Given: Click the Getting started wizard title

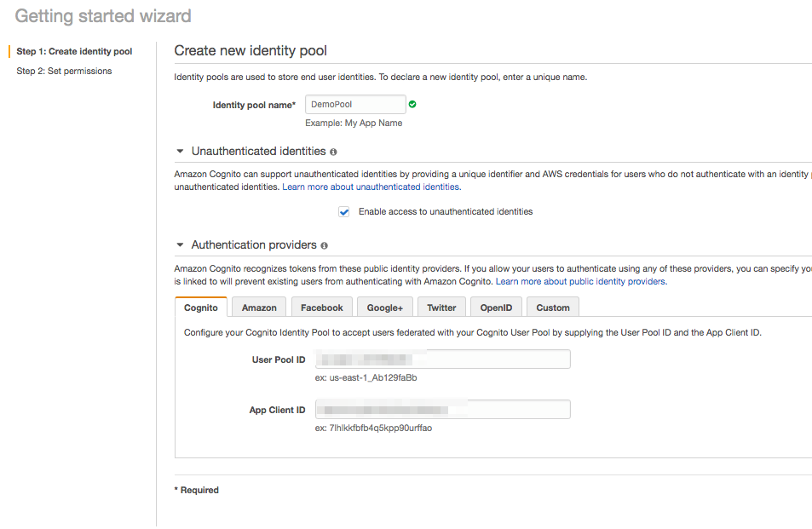Looking at the screenshot, I should [x=103, y=16].
